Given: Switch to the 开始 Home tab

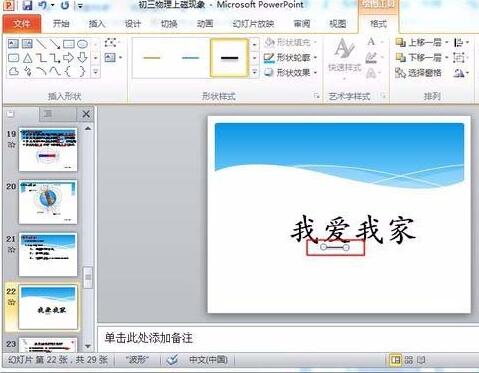Looking at the screenshot, I should point(61,24).
